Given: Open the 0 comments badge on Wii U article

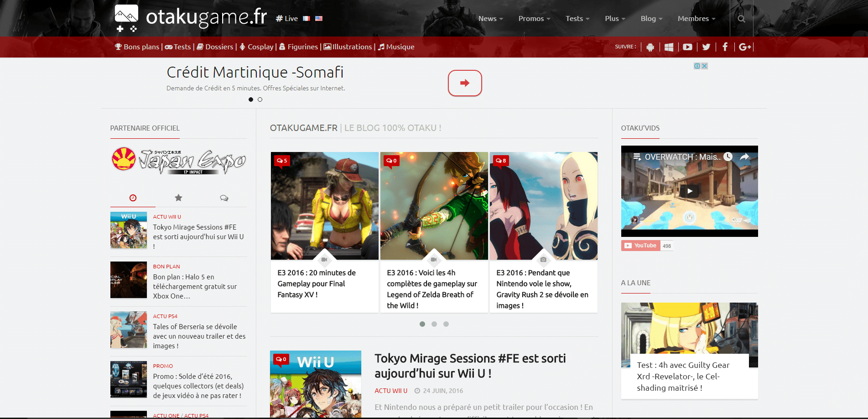Looking at the screenshot, I should [x=281, y=359].
